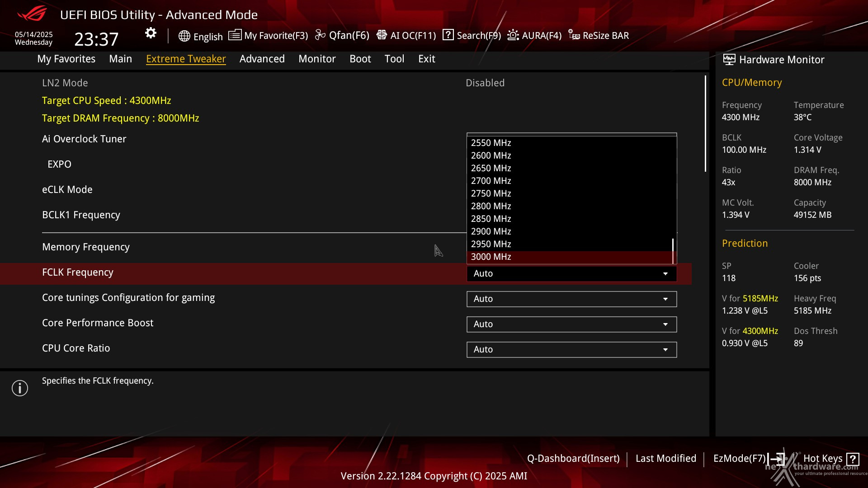Choose the 2550 MHz option
Image resolution: width=868 pixels, height=488 pixels.
[x=570, y=143]
